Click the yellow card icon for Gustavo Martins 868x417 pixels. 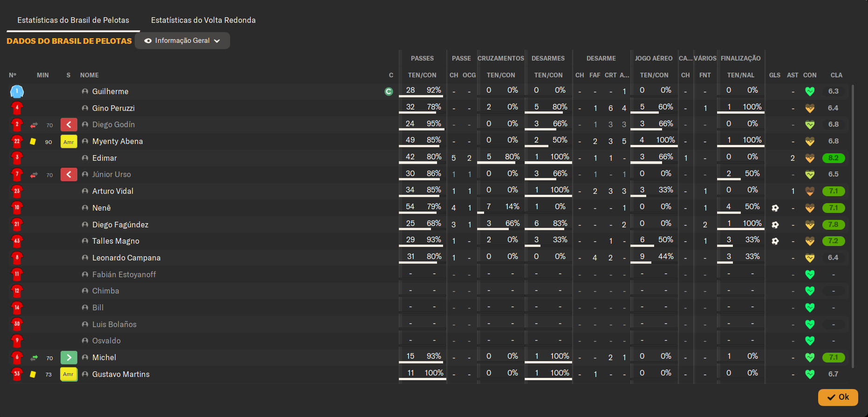point(33,374)
